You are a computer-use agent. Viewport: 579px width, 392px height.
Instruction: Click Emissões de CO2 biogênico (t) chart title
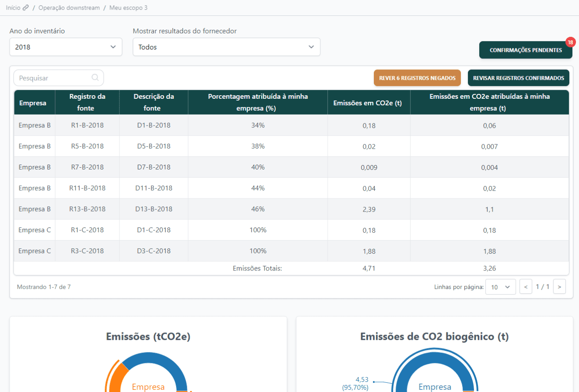434,337
